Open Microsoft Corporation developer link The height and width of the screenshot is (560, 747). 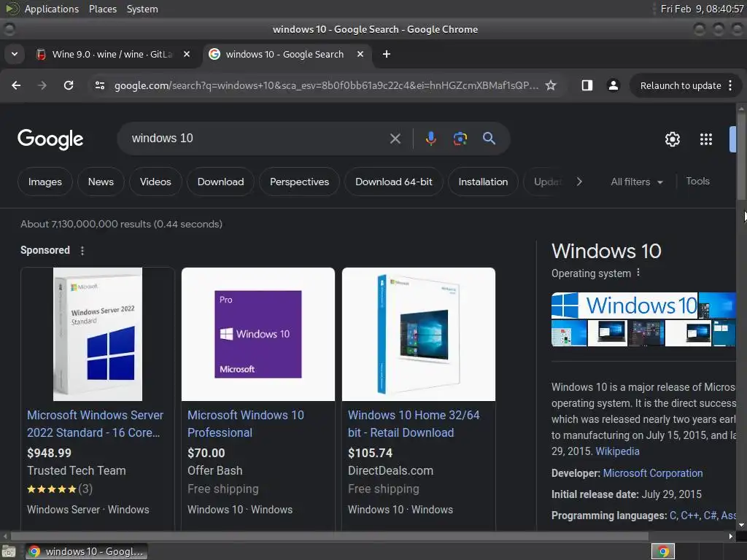(653, 473)
